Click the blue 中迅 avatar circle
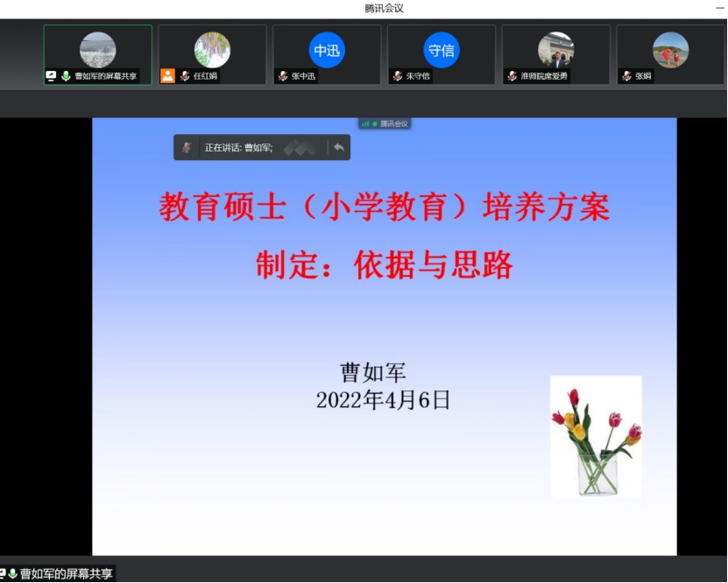Image resolution: width=728 pixels, height=583 pixels. click(327, 51)
